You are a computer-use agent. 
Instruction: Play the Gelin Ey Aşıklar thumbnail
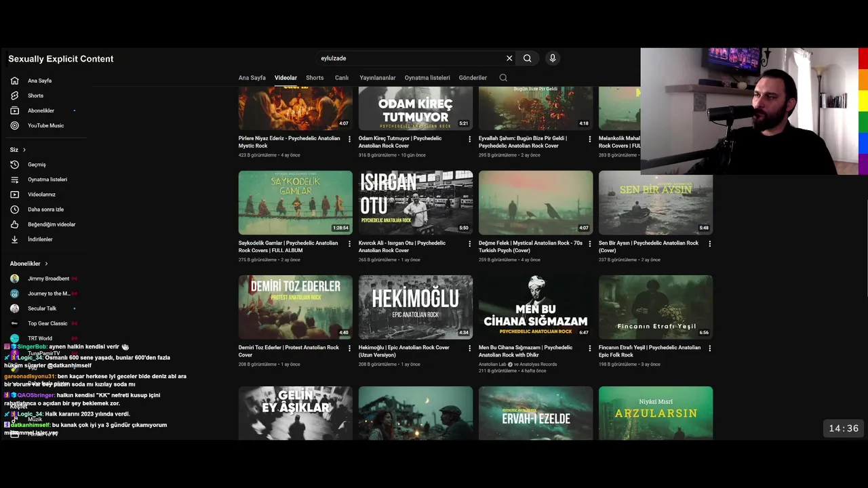coord(296,413)
